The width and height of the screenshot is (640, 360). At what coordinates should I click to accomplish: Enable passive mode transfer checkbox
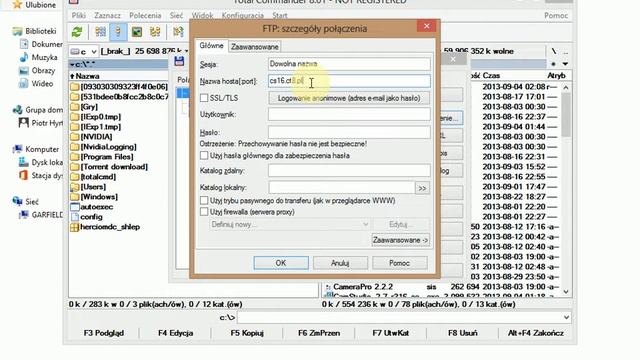point(204,200)
